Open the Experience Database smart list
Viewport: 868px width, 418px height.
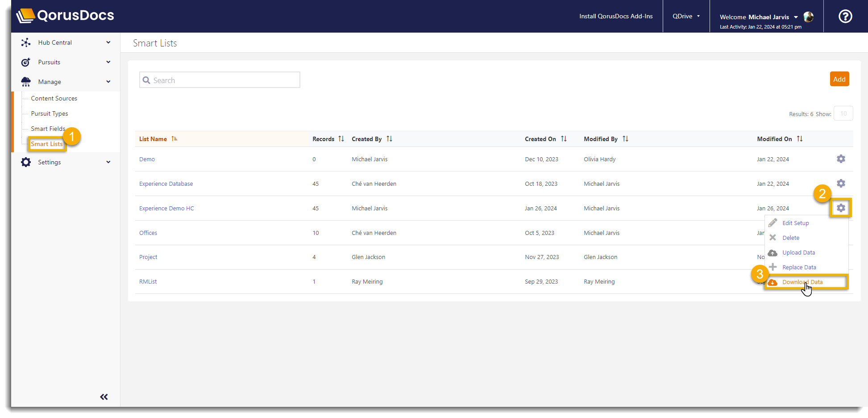point(166,184)
